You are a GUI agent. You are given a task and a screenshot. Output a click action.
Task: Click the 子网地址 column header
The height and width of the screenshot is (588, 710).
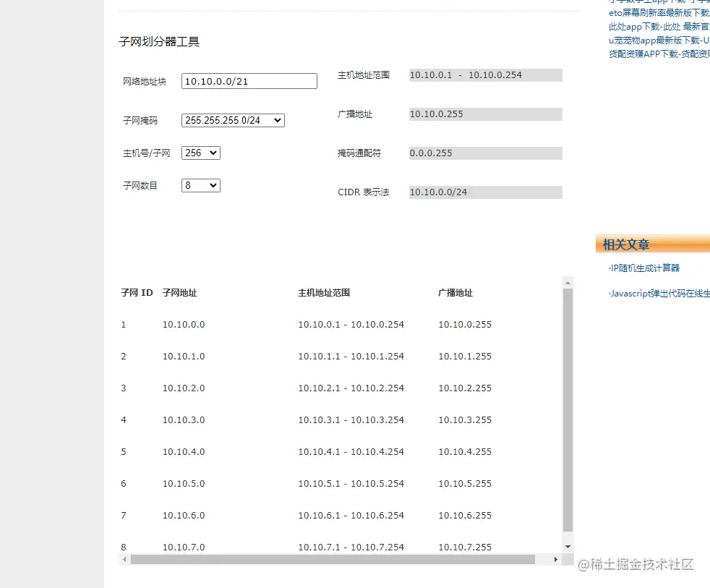pyautogui.click(x=180, y=293)
